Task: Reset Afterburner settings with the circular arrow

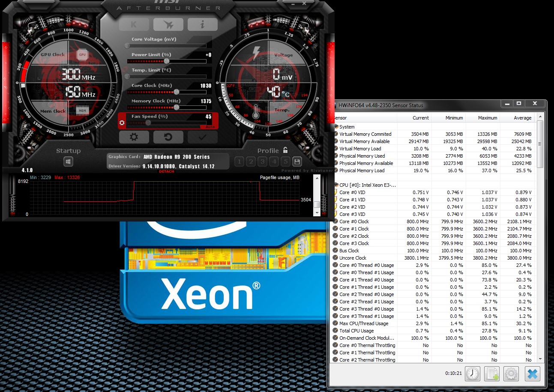Action: pos(168,137)
